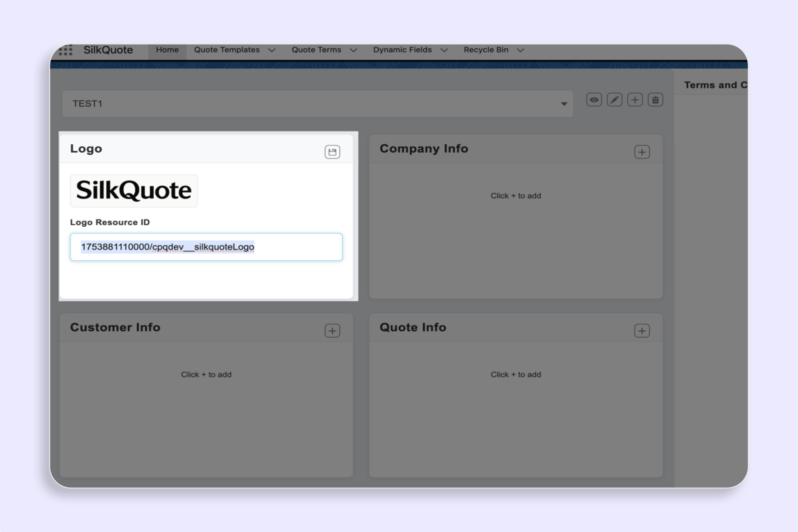This screenshot has width=798, height=532.
Task: Expand the Recycle Bin chevron menu
Action: (520, 50)
